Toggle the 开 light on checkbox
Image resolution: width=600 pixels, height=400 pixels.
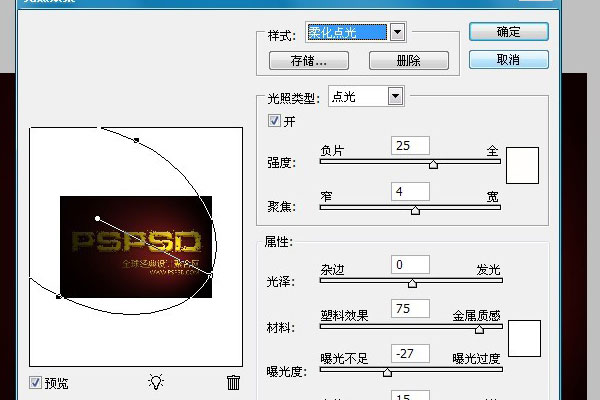(x=274, y=121)
